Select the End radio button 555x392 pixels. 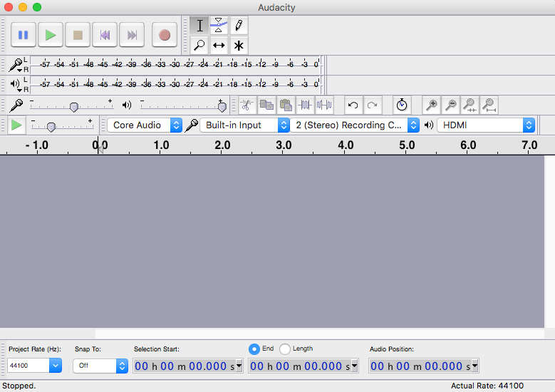pyautogui.click(x=254, y=349)
